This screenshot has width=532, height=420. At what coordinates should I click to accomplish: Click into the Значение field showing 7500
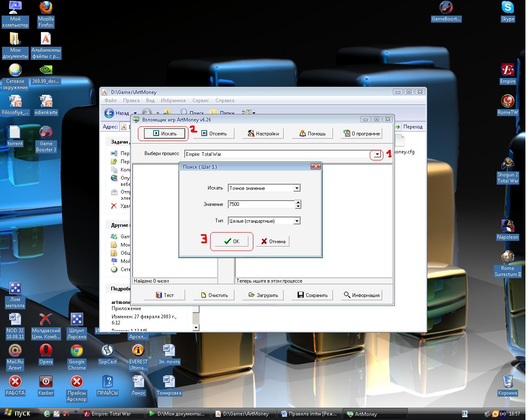coord(261,204)
